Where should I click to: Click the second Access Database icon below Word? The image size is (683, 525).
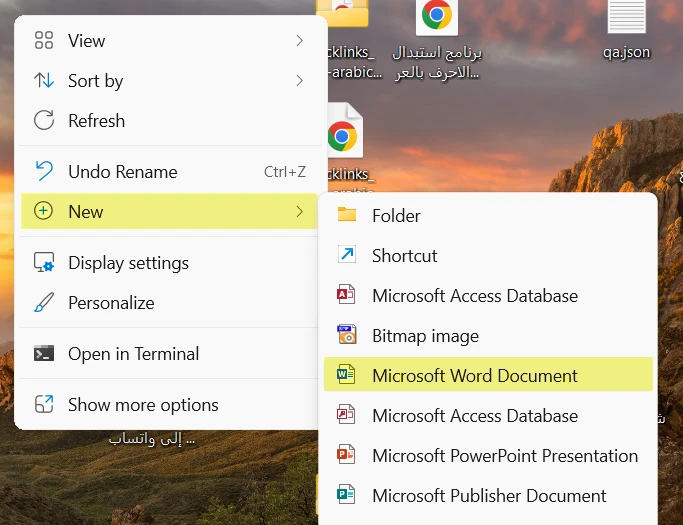[346, 415]
